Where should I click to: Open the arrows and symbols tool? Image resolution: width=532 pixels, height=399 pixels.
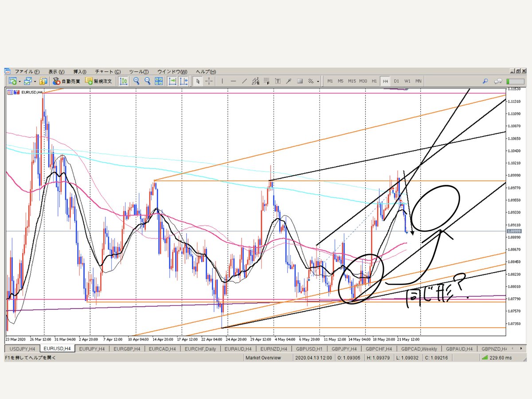pyautogui.click(x=311, y=81)
